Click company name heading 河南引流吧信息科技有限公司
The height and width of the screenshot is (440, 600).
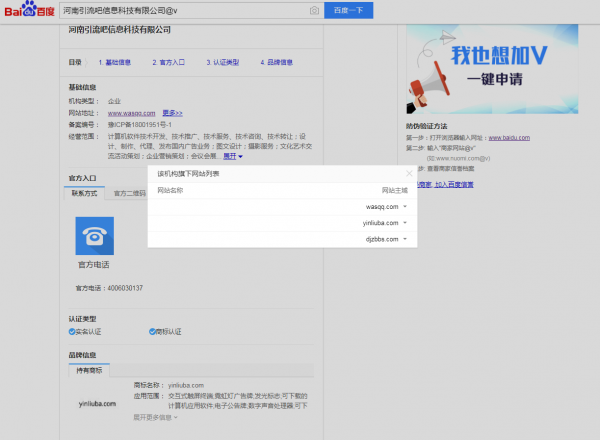tap(119, 29)
